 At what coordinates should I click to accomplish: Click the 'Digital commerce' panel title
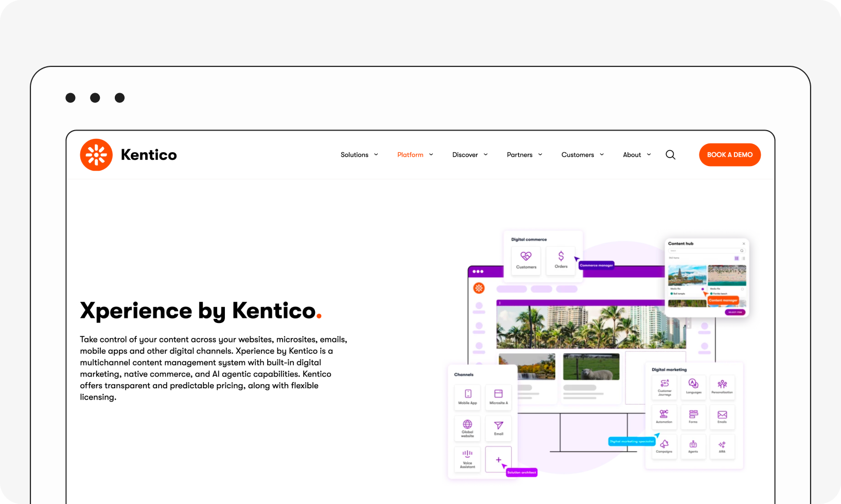point(529,240)
